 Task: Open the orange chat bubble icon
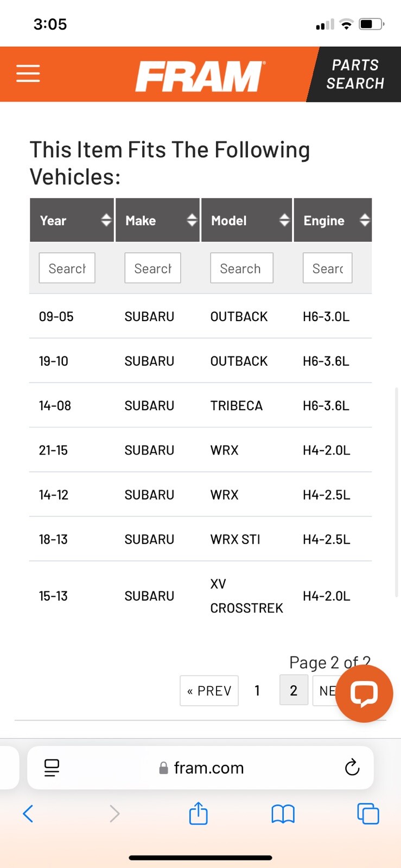tap(364, 694)
